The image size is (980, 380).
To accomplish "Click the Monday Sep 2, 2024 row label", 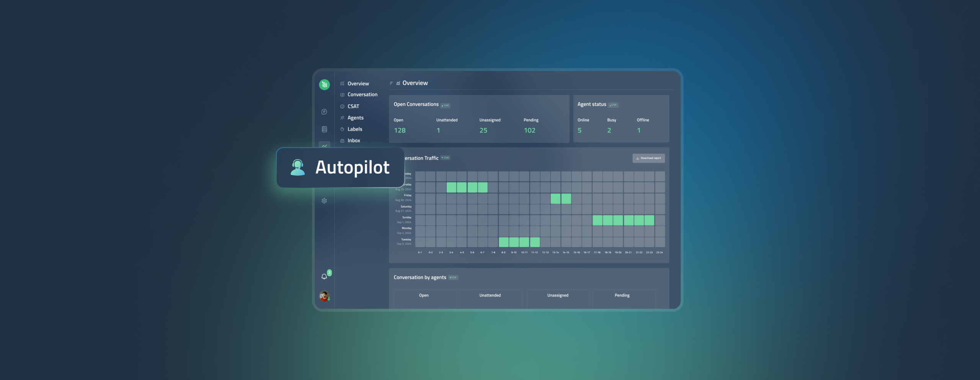I will click(x=404, y=231).
